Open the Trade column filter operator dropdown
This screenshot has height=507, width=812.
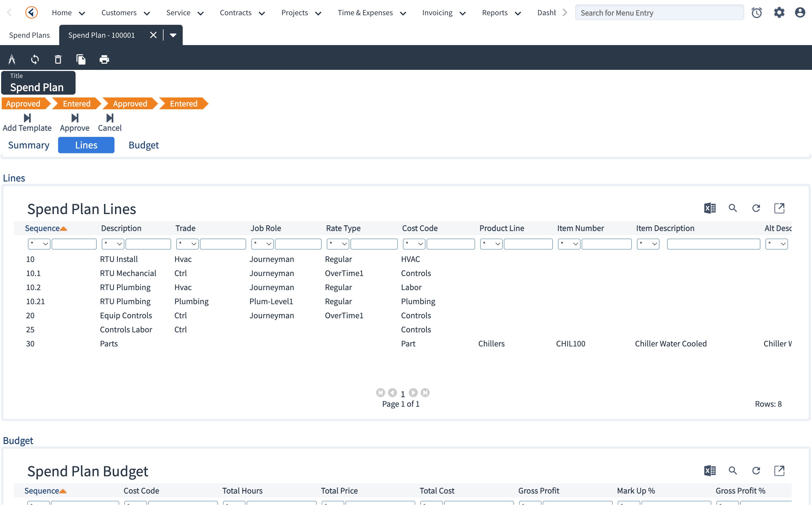coord(187,244)
